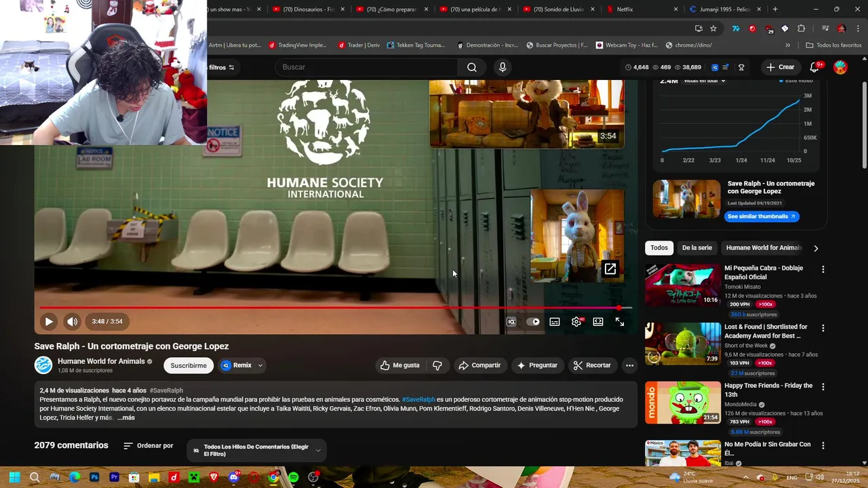
Task: Open the chrome://dino/ bookmark
Action: point(689,45)
